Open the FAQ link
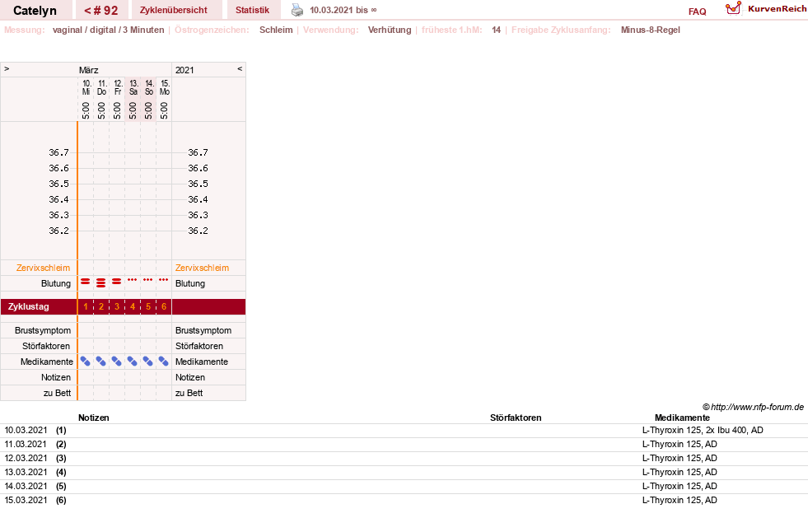The height and width of the screenshot is (532, 808). (697, 12)
